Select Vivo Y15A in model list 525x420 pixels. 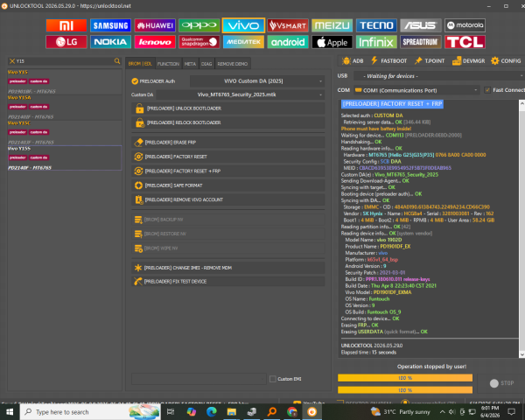tap(65, 107)
